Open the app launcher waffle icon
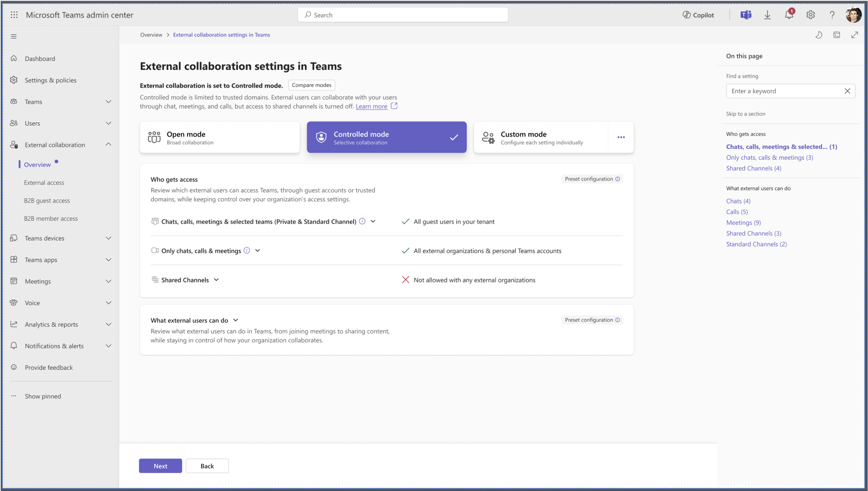The width and height of the screenshot is (868, 491). coord(14,15)
